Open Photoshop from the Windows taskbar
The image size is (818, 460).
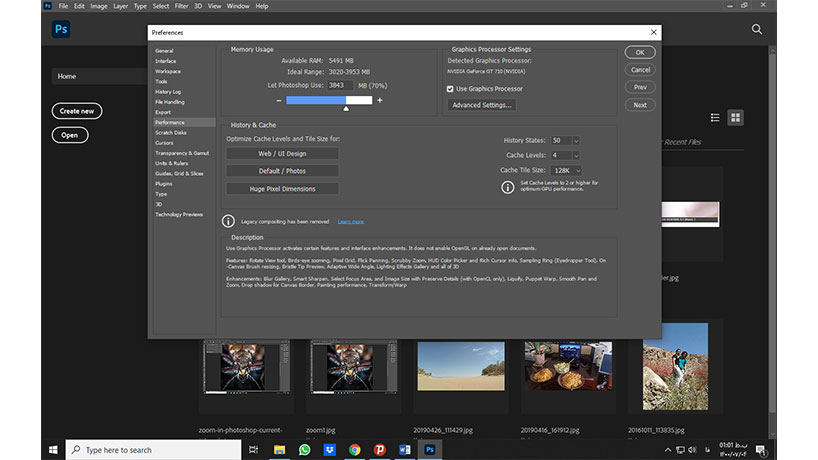(429, 450)
